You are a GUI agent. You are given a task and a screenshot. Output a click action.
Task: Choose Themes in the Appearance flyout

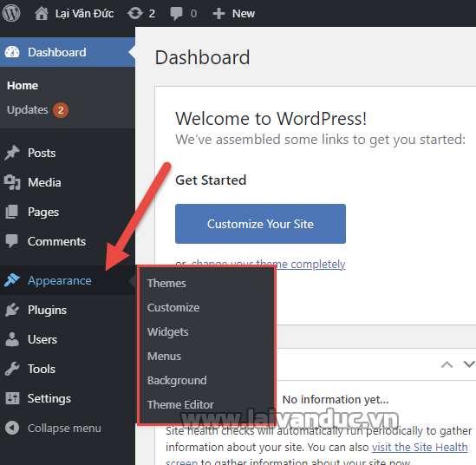click(x=166, y=283)
